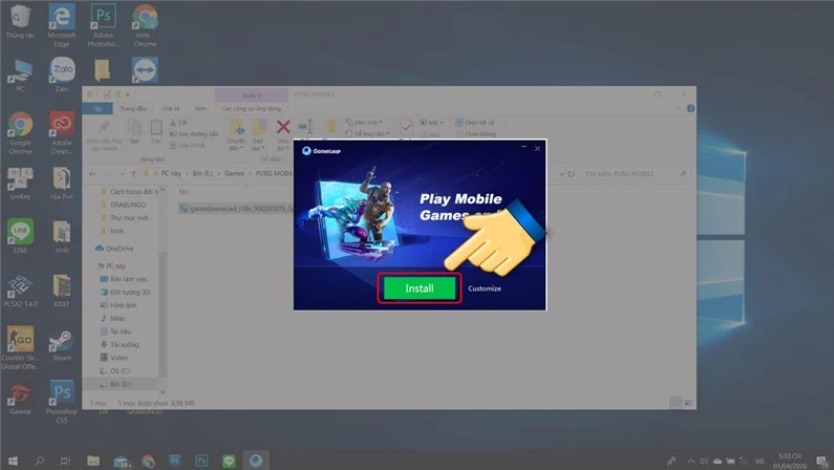The image size is (834, 470).
Task: Open the Garena desktop shortcut
Action: (20, 393)
